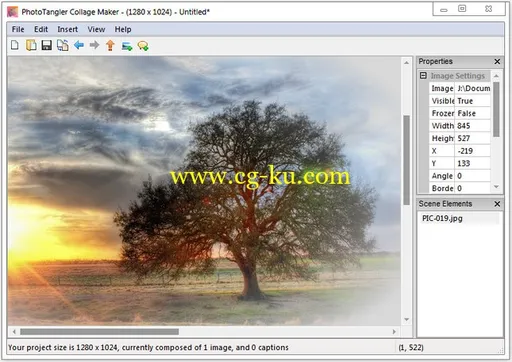Click the Scene Elements panel title
The width and height of the screenshot is (512, 362).
(x=445, y=204)
